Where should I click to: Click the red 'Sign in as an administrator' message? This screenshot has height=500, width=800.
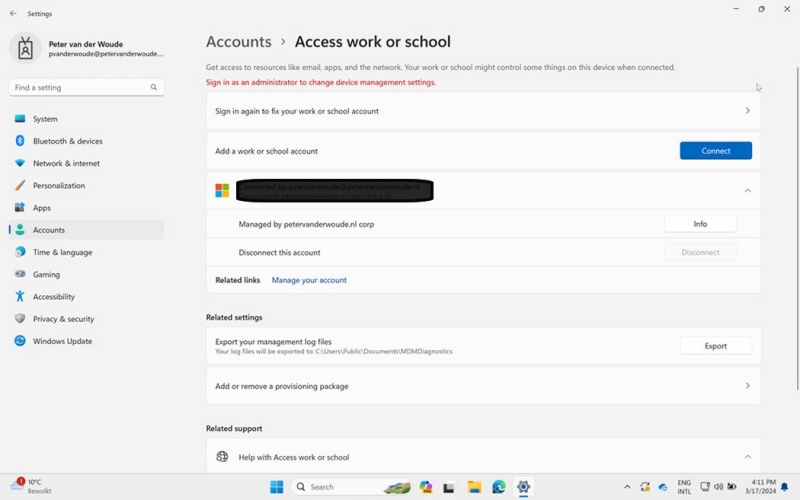(321, 82)
